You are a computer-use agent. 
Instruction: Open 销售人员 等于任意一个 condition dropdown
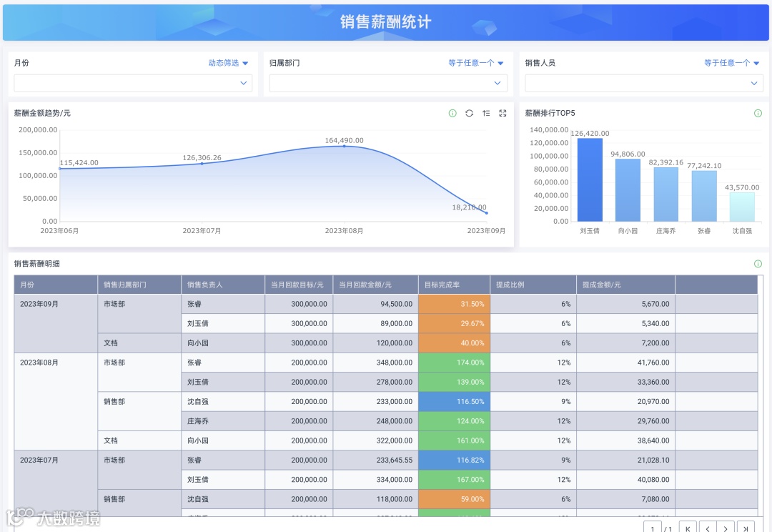pos(732,63)
